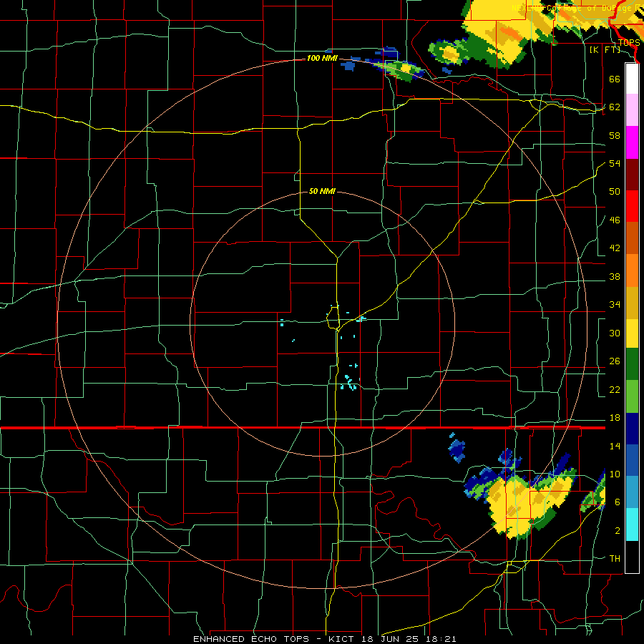Click the '22' legend label
Screen dimensions: 644x644
(x=615, y=389)
